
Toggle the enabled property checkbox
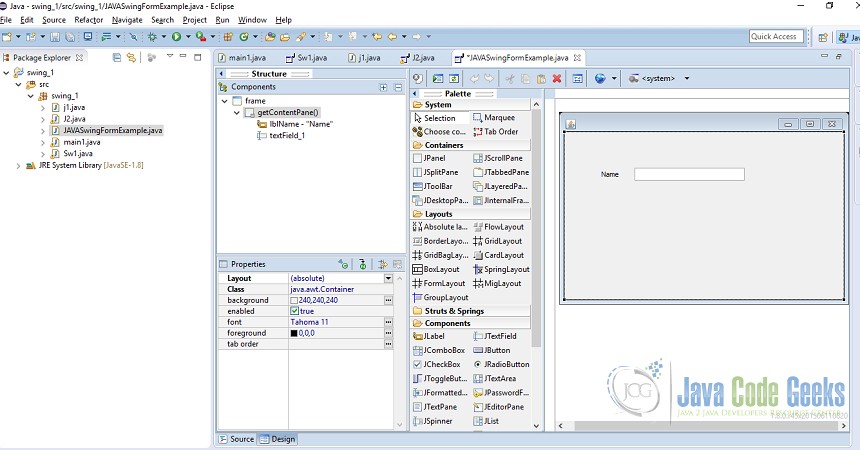(x=294, y=311)
